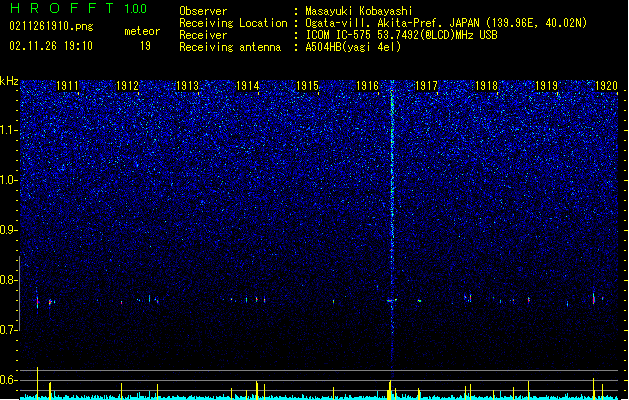Click the 1.0 kHz frequency axis label
This screenshot has width=629, height=400.
[9, 180]
